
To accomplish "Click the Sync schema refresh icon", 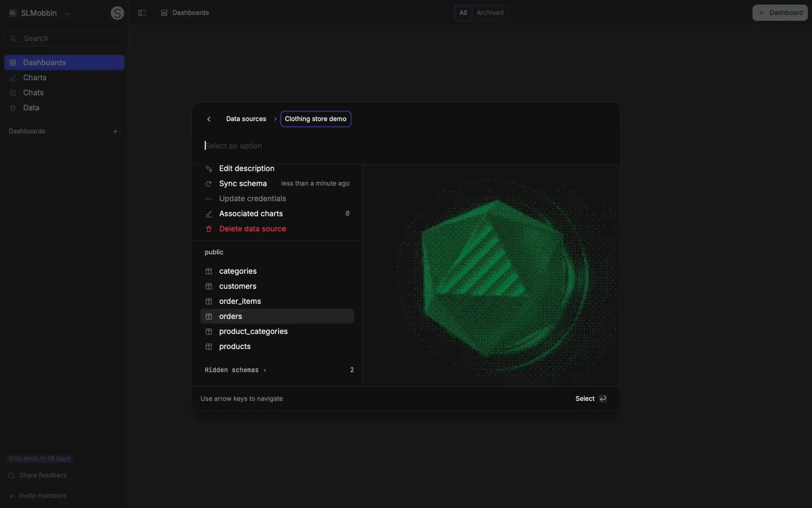I will click(208, 184).
